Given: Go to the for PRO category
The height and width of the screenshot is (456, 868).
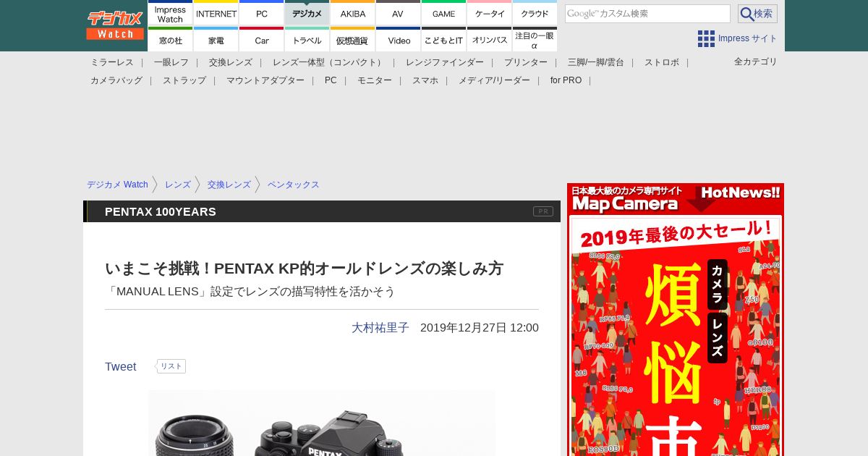Looking at the screenshot, I should point(566,80).
